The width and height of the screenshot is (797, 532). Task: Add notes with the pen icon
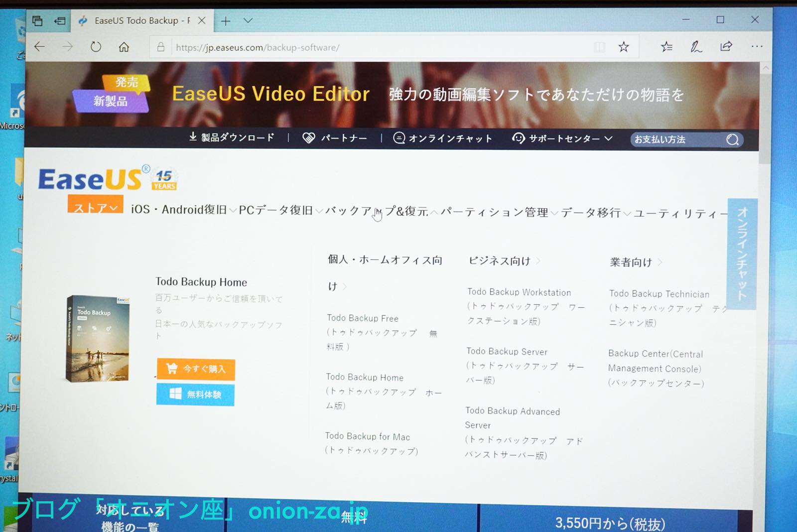[696, 47]
